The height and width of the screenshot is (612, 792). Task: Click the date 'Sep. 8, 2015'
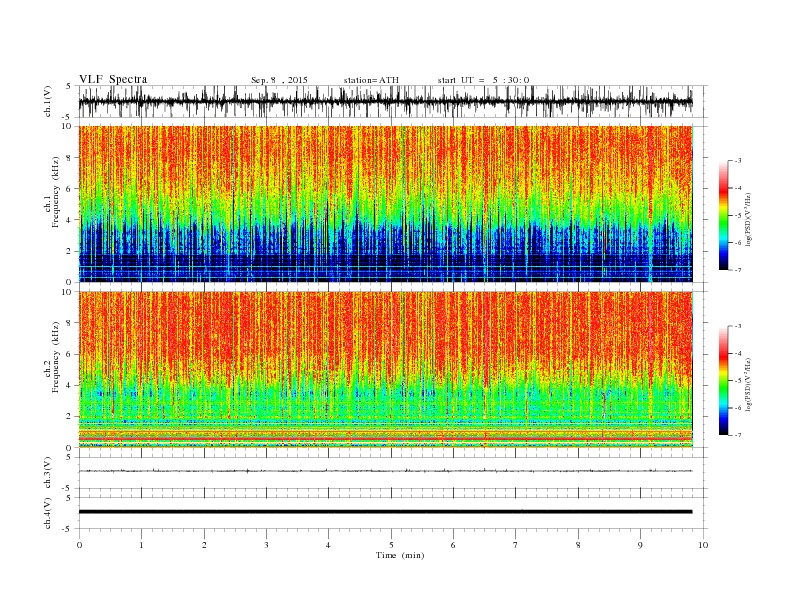279,80
